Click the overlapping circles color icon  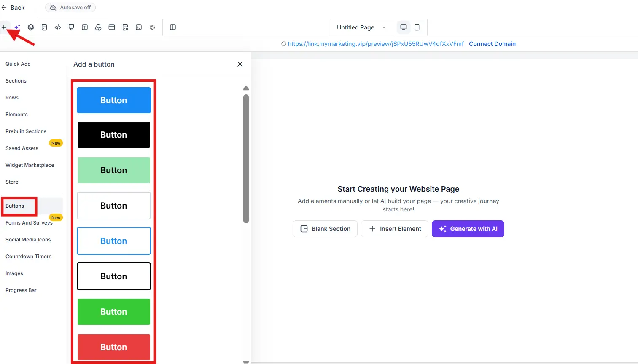click(98, 27)
